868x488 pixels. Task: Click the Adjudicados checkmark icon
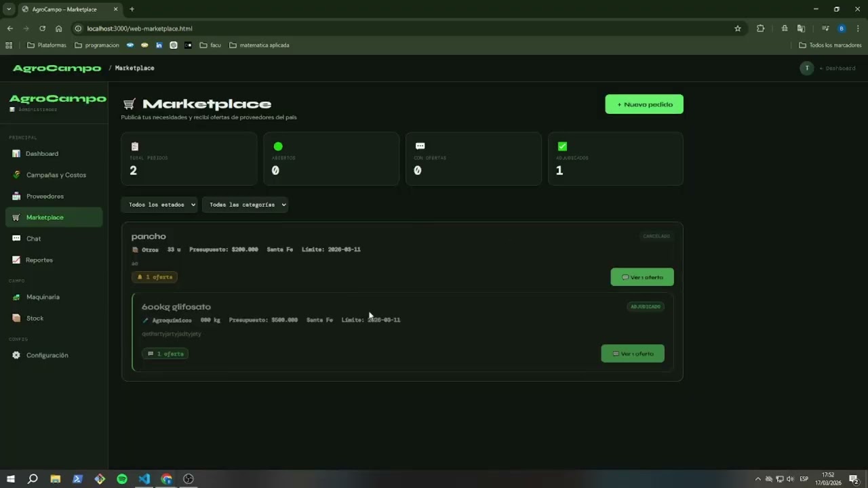pos(562,146)
